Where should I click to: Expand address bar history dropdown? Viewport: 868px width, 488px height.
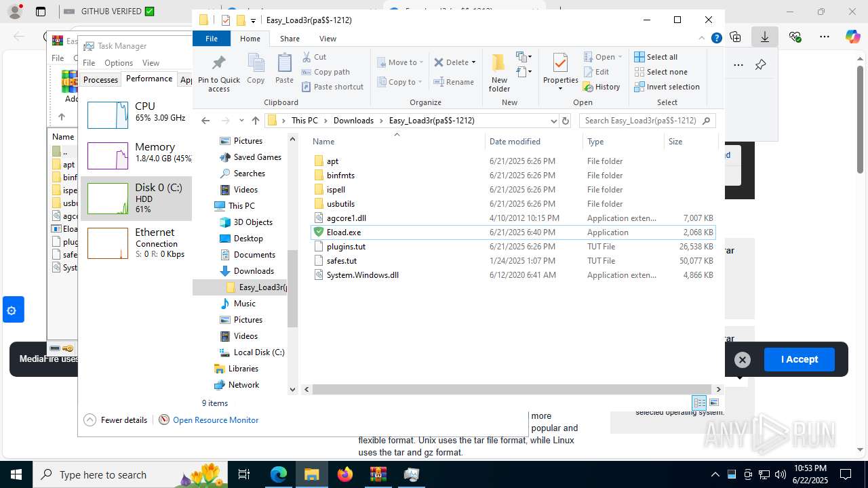click(553, 121)
